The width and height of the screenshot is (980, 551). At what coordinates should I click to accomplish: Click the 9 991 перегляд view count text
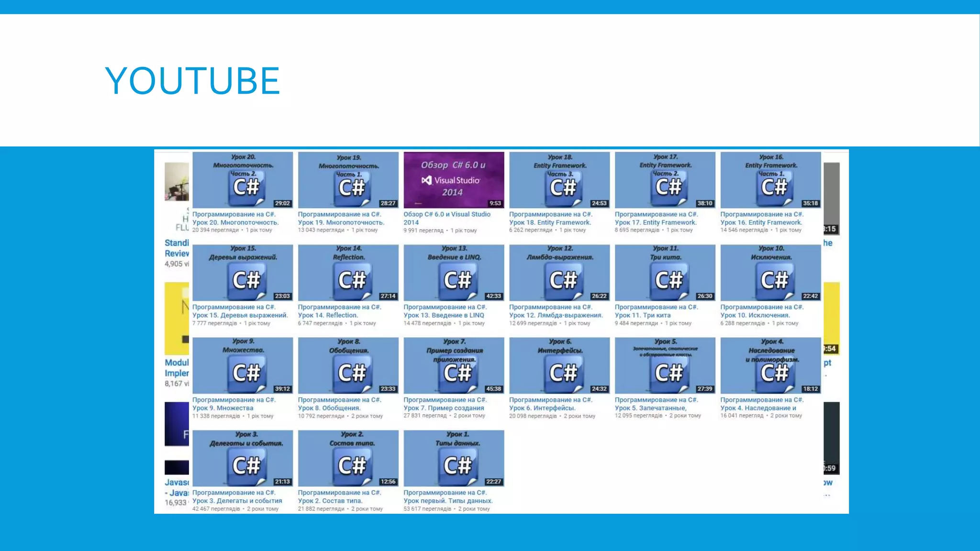423,231
